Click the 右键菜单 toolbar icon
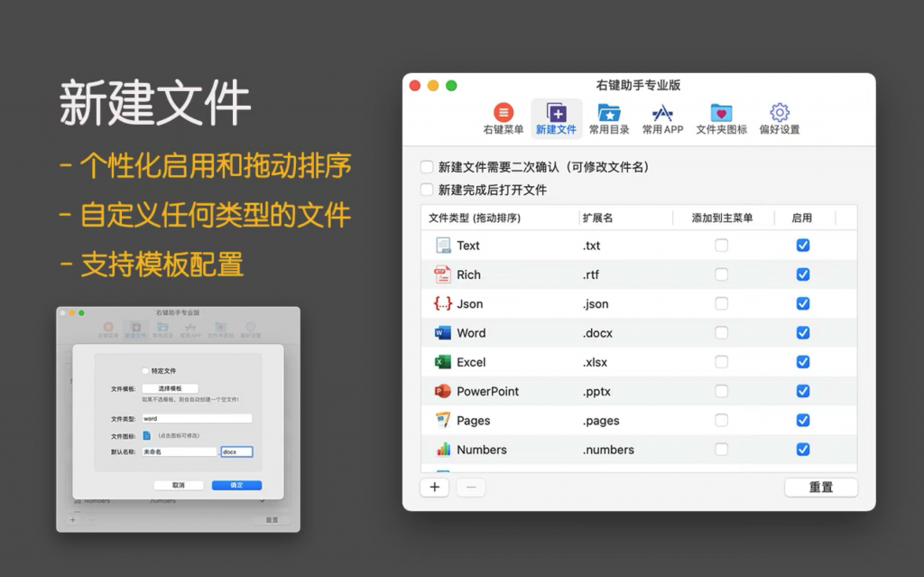Image resolution: width=924 pixels, height=577 pixels. pos(503,113)
